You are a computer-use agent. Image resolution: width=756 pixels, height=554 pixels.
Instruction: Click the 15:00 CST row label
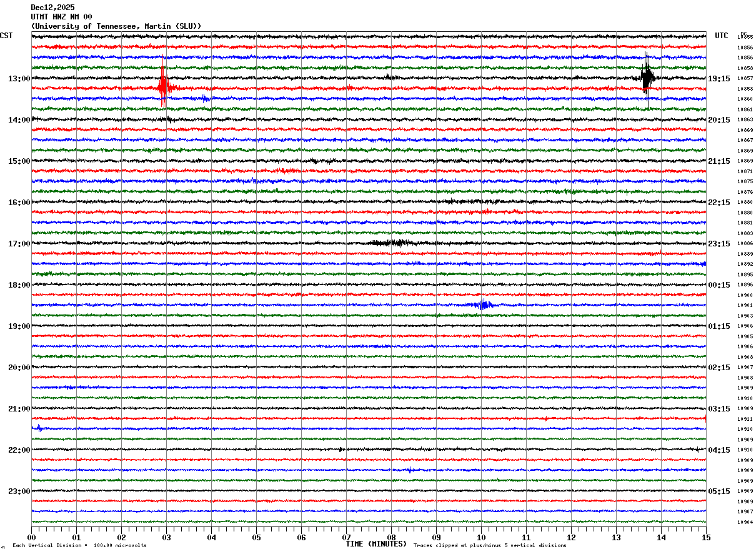point(19,161)
